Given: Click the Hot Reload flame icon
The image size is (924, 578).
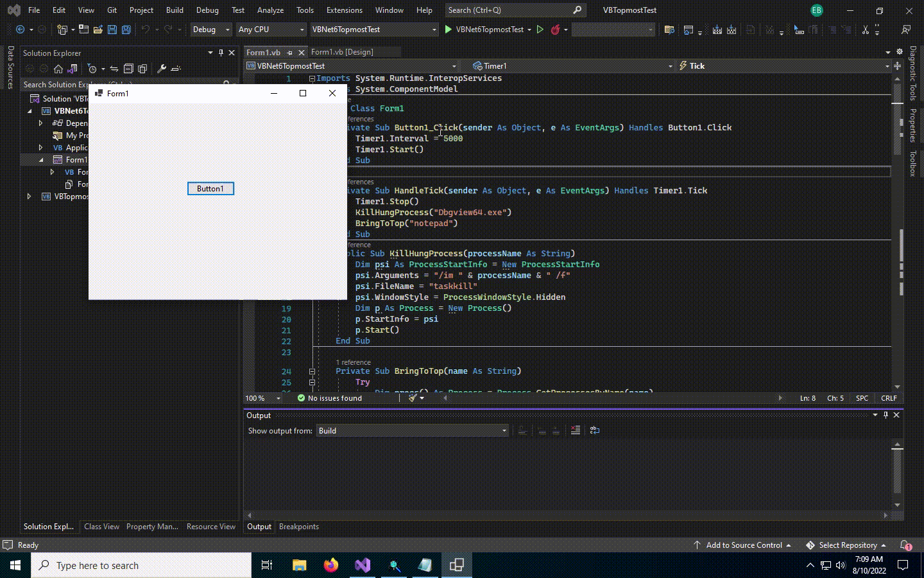Looking at the screenshot, I should (x=555, y=30).
